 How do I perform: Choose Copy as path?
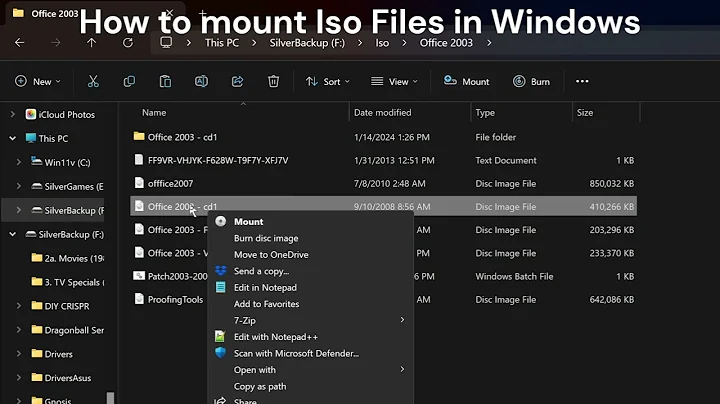tap(310, 386)
